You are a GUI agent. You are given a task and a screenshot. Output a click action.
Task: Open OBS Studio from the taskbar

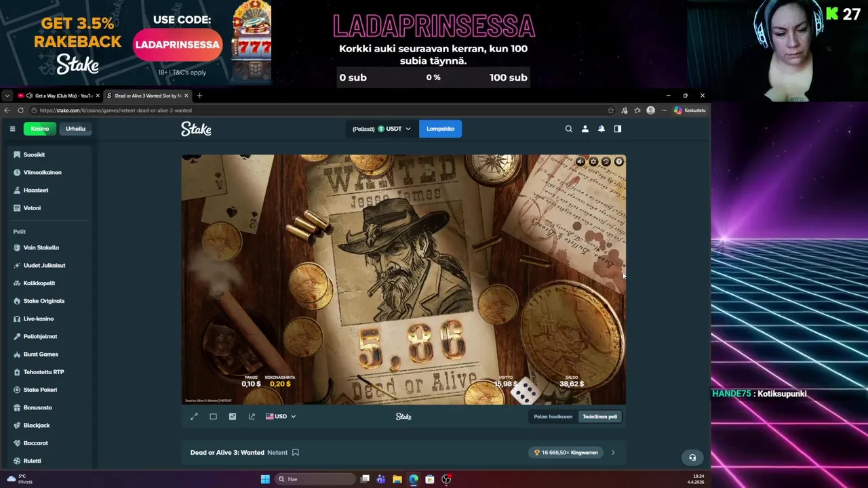point(446,479)
